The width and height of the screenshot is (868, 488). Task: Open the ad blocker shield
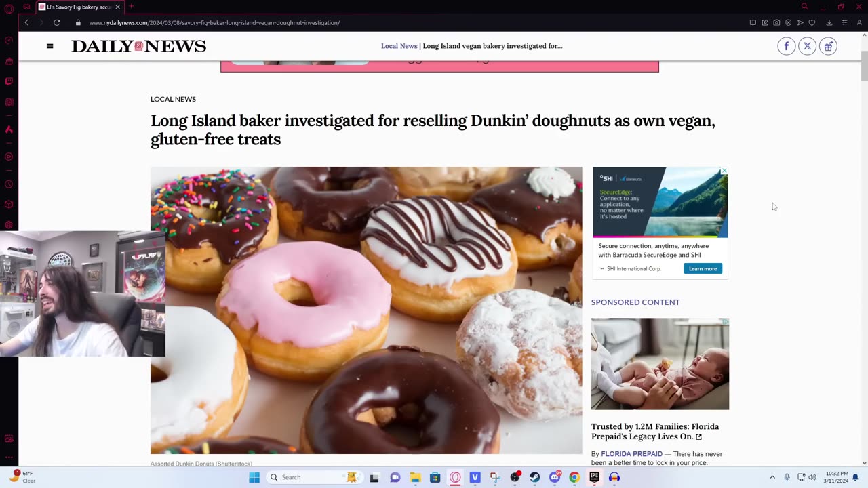(x=788, y=22)
